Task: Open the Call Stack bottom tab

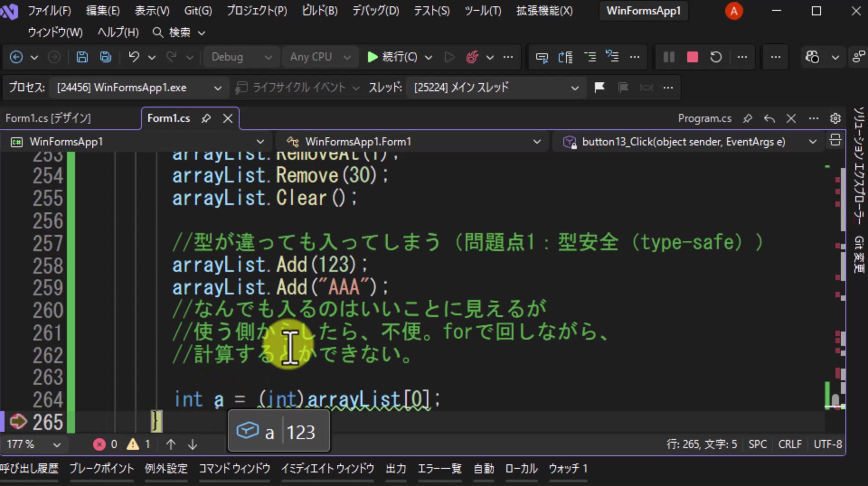Action: pyautogui.click(x=29, y=469)
